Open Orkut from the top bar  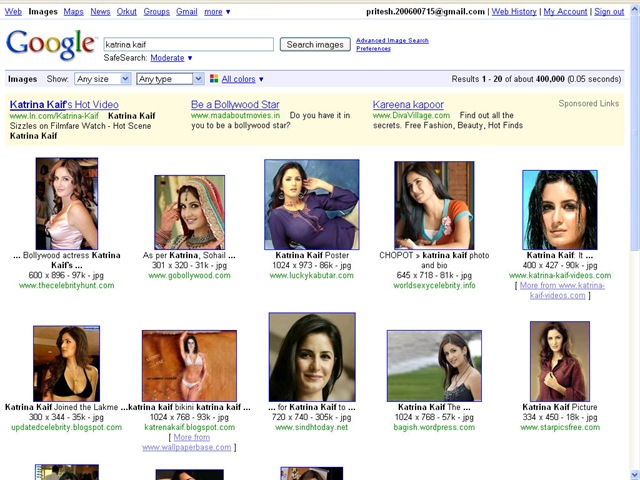pos(127,12)
